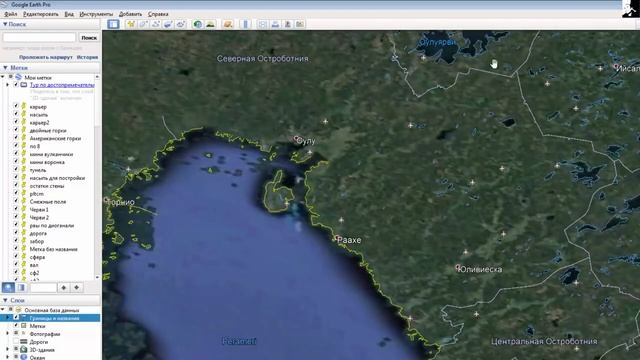The width and height of the screenshot is (640, 360).
Task: Click the Оулу city marker on map
Action: tap(296, 139)
